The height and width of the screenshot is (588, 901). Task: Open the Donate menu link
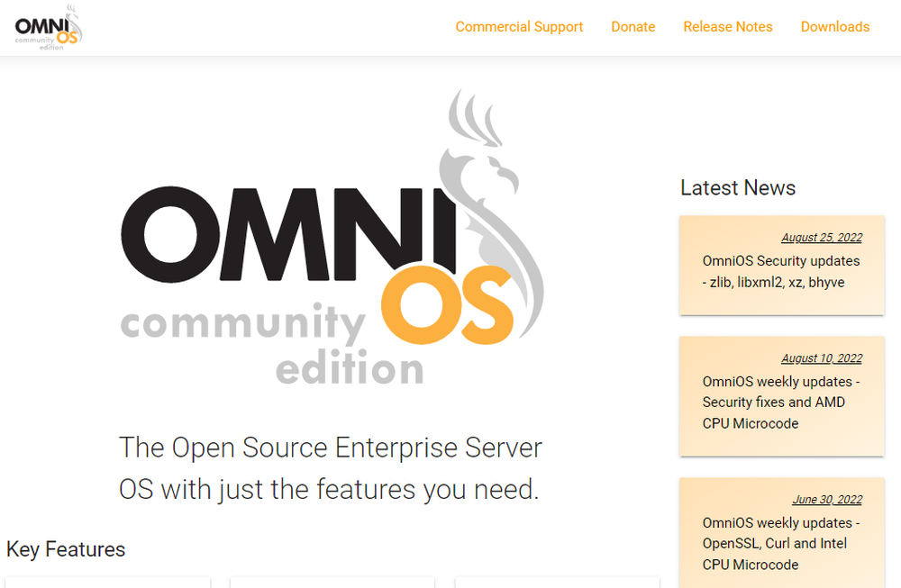pyautogui.click(x=633, y=27)
